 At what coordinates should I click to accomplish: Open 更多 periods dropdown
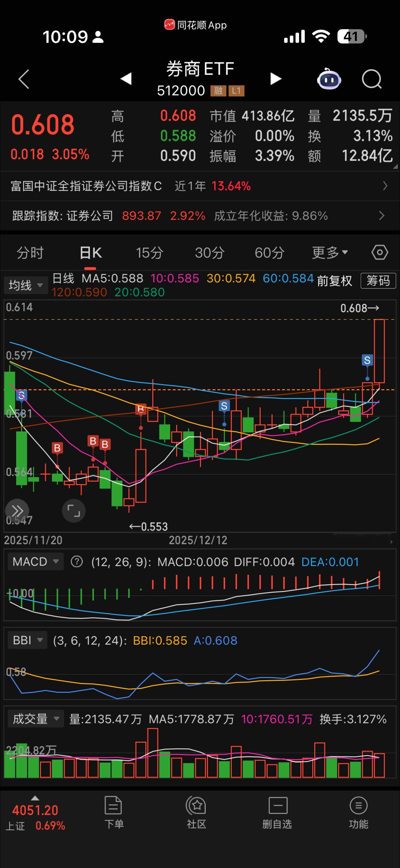click(x=330, y=253)
